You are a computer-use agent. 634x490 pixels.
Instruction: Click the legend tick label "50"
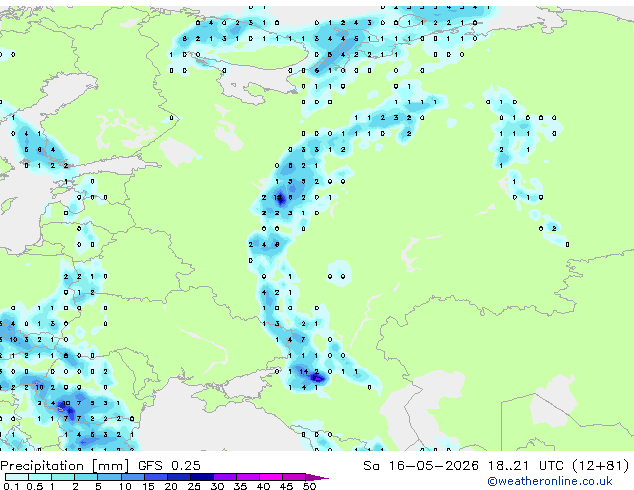coord(310,486)
